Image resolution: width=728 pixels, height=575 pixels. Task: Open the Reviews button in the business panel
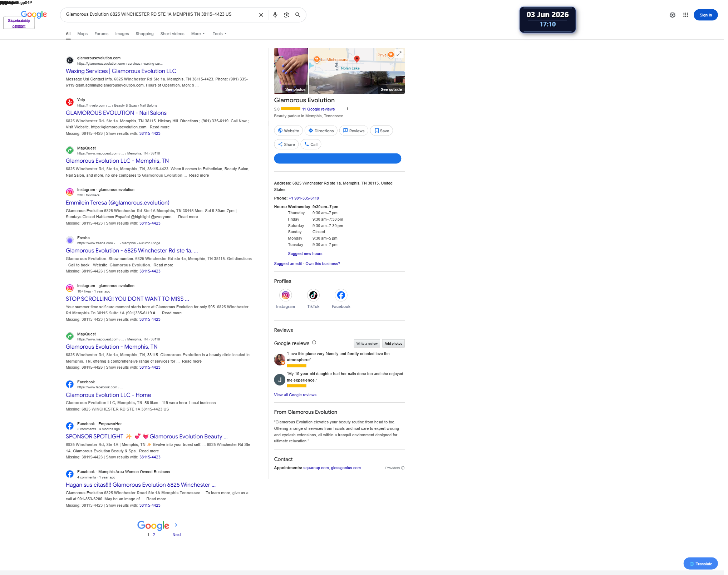tap(354, 131)
